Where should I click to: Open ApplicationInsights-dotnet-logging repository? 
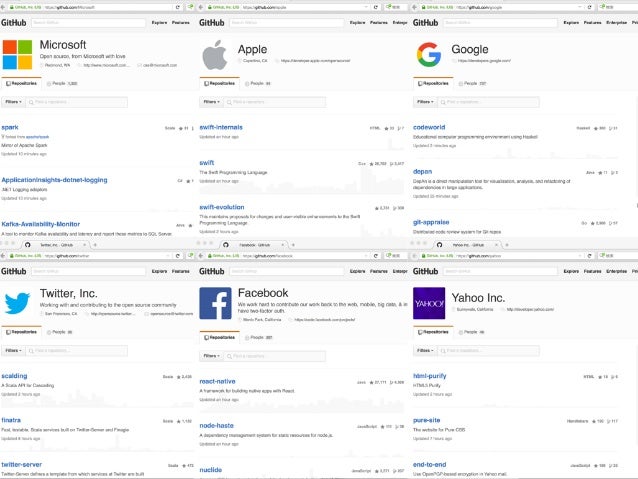coord(55,180)
